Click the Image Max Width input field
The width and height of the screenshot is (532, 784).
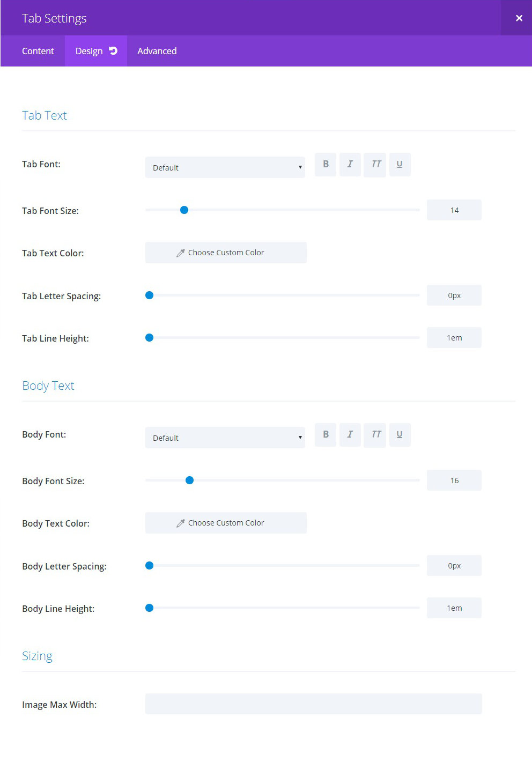click(314, 704)
